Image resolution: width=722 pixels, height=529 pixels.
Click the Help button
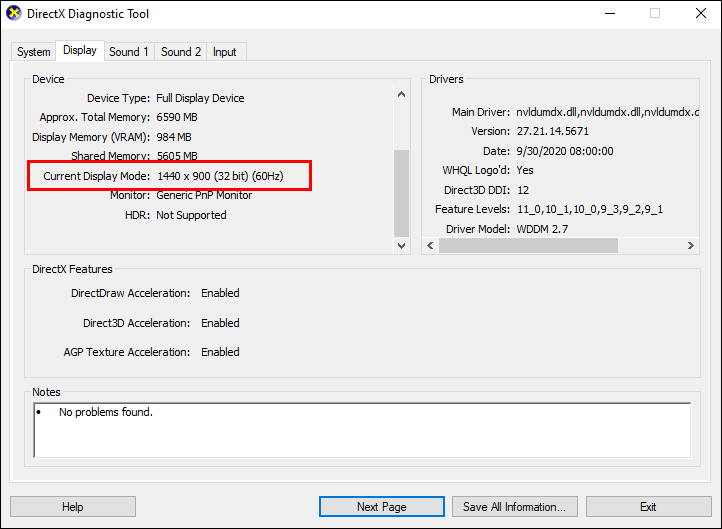pyautogui.click(x=73, y=506)
